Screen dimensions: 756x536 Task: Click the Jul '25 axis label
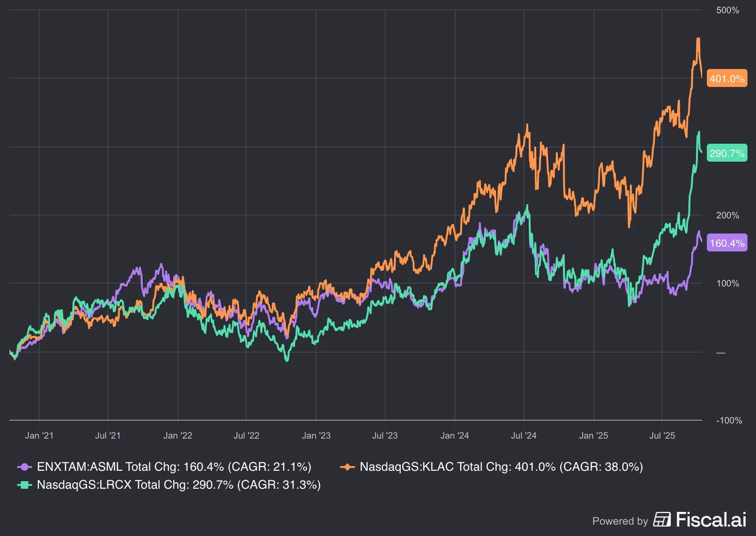pos(662,435)
